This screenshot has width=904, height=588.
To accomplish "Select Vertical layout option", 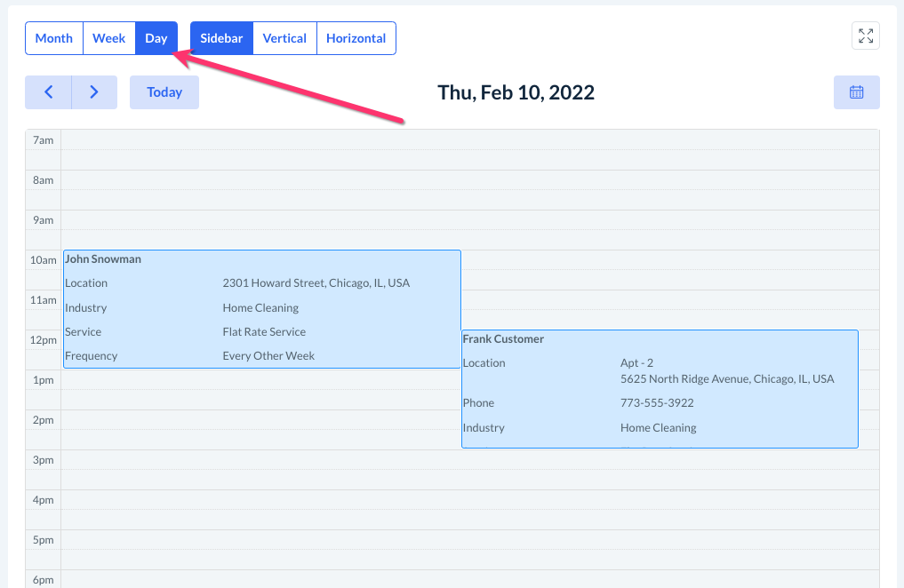I will pyautogui.click(x=284, y=38).
